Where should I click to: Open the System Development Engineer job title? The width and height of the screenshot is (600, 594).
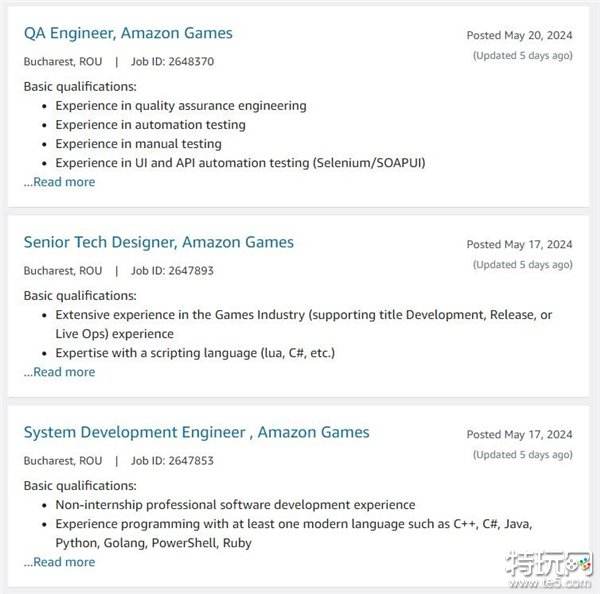[196, 432]
